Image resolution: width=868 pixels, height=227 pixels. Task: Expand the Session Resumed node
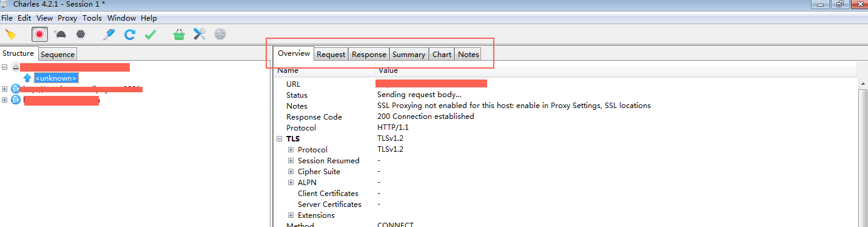click(x=291, y=161)
